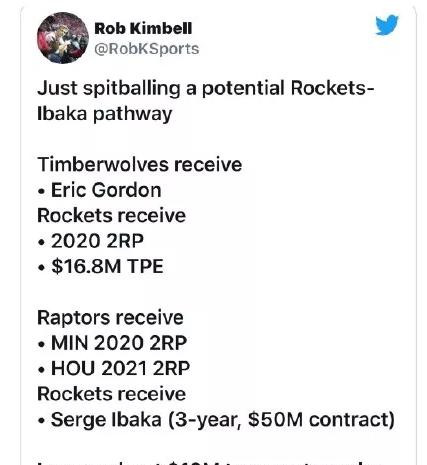Viewport: 427px width, 465px height.
Task: Open Rob Kimbell's profile avatar photo
Action: click(63, 38)
